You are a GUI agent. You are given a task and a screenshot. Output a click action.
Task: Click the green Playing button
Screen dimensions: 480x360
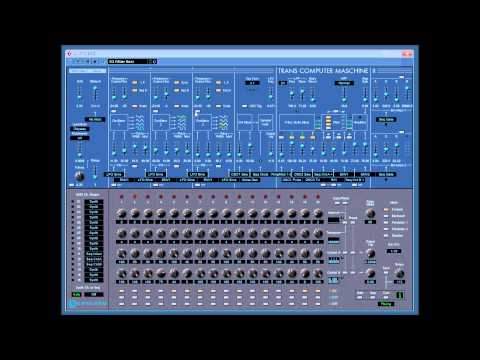[x=386, y=304]
